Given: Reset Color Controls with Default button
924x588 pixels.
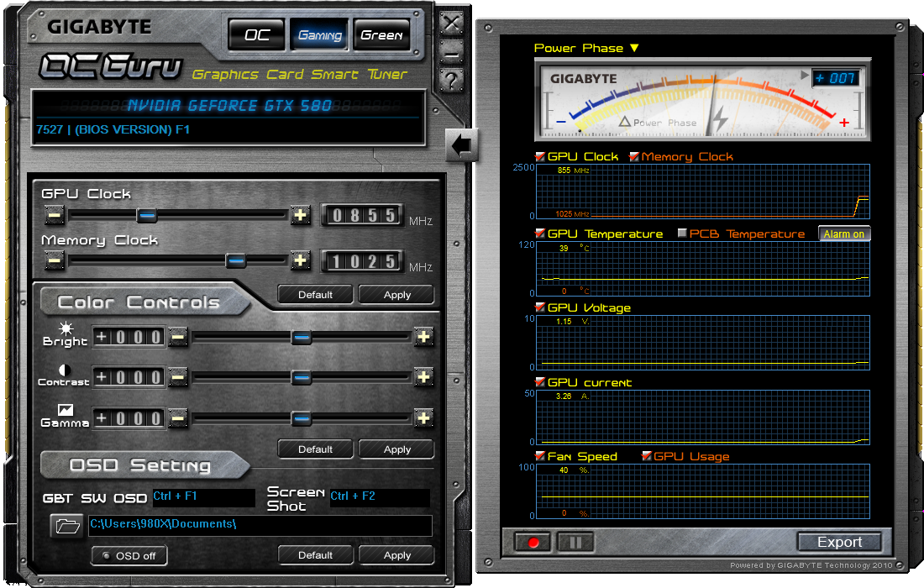Looking at the screenshot, I should pyautogui.click(x=315, y=449).
